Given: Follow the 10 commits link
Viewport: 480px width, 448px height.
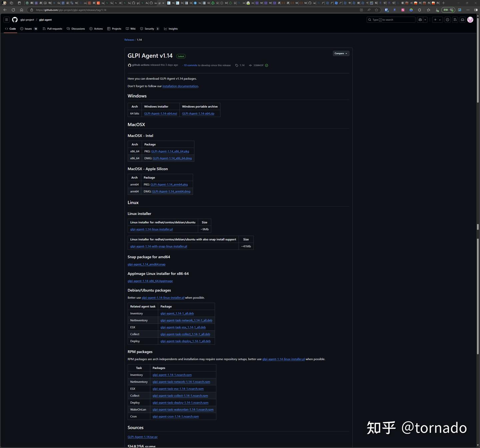Looking at the screenshot, I should pyautogui.click(x=190, y=65).
